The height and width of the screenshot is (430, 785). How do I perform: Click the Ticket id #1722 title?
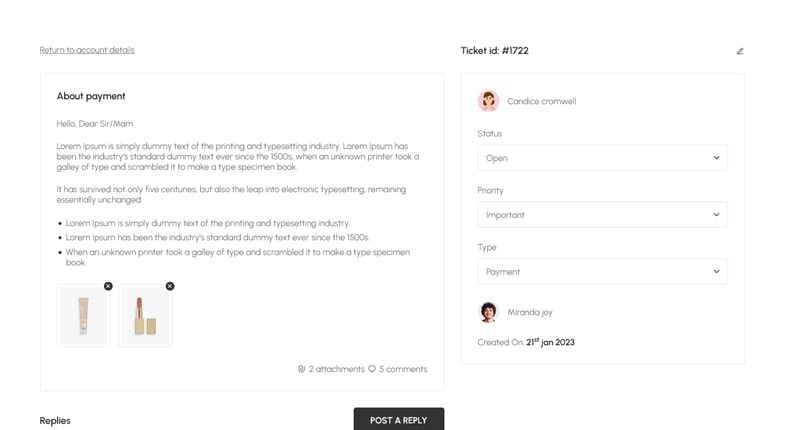point(494,51)
